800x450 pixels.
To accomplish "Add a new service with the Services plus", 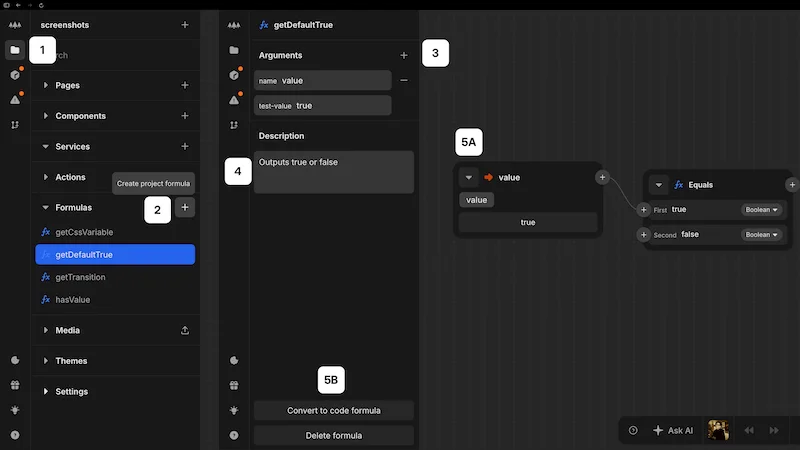I will tap(185, 146).
